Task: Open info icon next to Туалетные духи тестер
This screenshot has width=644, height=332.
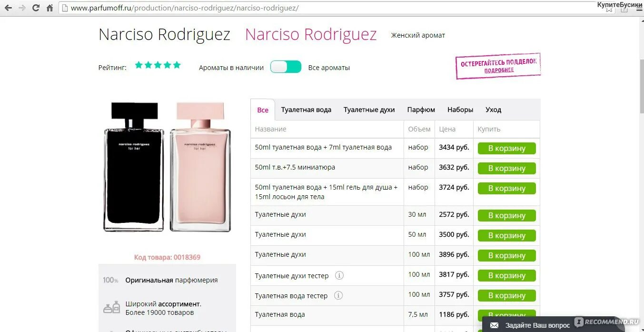Action: coord(339,275)
